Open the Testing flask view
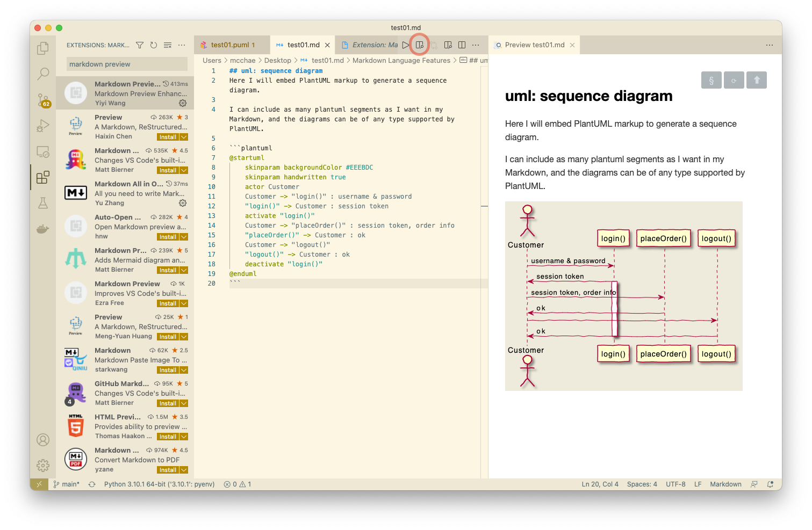 pyautogui.click(x=43, y=203)
